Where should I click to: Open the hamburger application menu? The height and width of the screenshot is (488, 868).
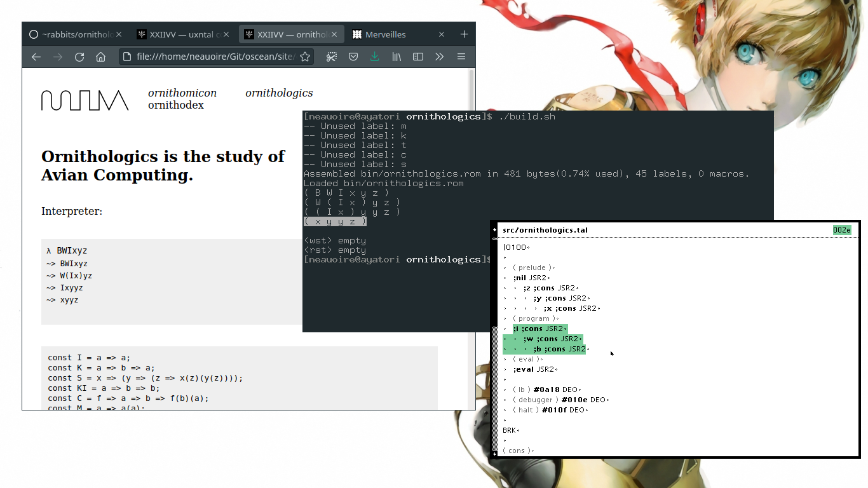[461, 57]
